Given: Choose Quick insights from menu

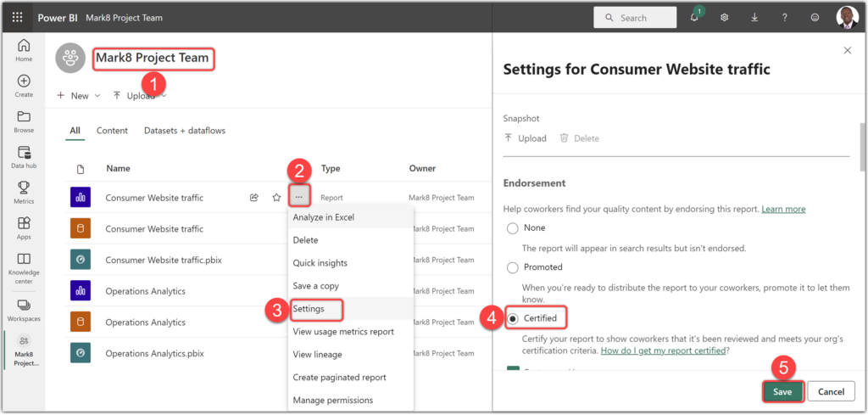Looking at the screenshot, I should [x=350, y=262].
